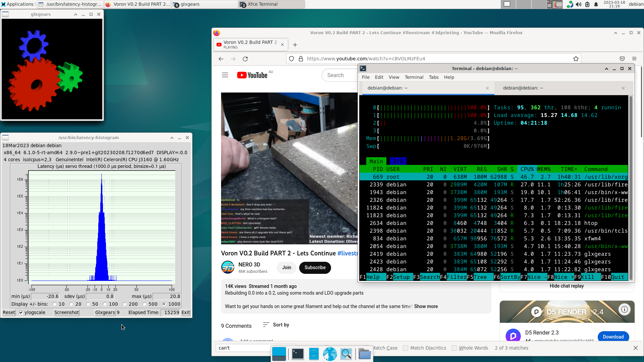The height and width of the screenshot is (362, 644).
Task: Open the home folder dock icon
Action: coord(365,354)
